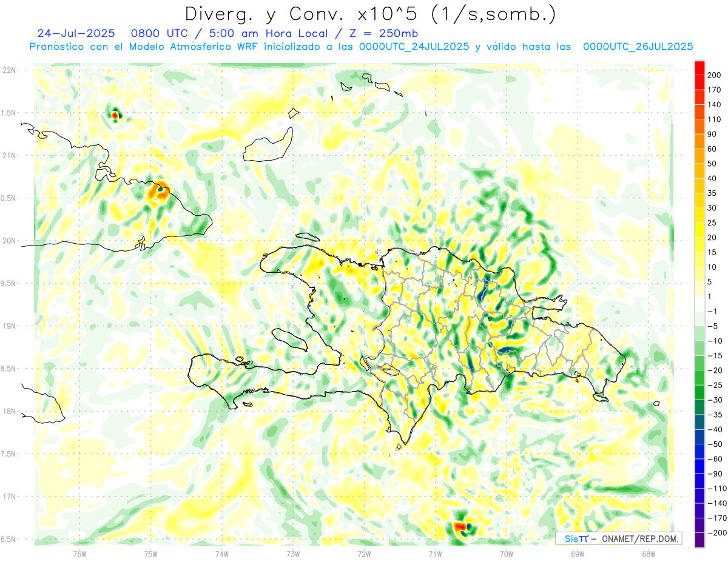Image resolution: width=728 pixels, height=562 pixels.
Task: Click the '73W' longitude label
Action: pyautogui.click(x=292, y=554)
